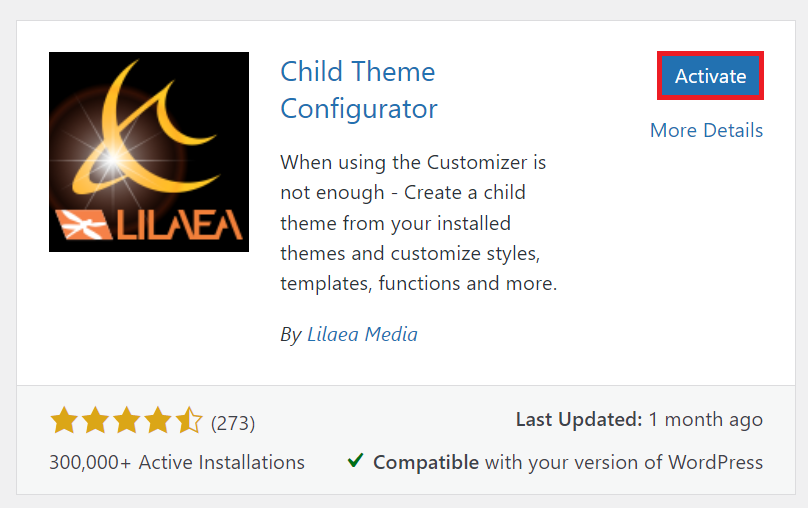Click the green compatibility checkmark icon
808x508 pixels.
(355, 461)
